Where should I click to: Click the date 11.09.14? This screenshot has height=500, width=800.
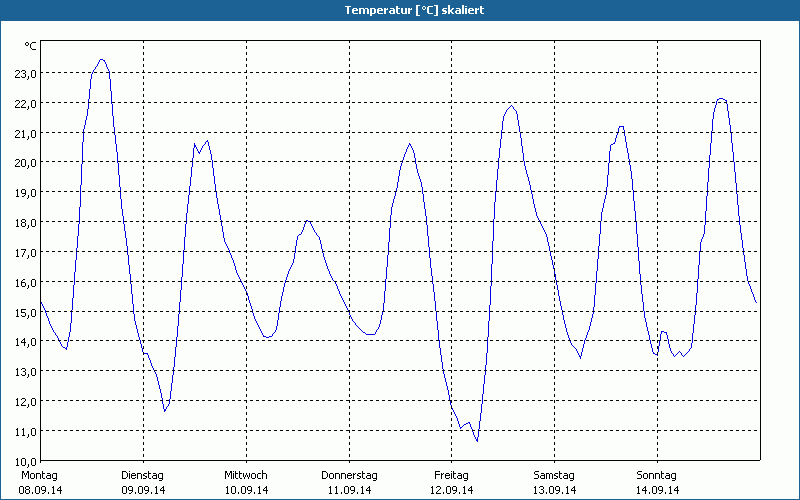click(x=349, y=490)
